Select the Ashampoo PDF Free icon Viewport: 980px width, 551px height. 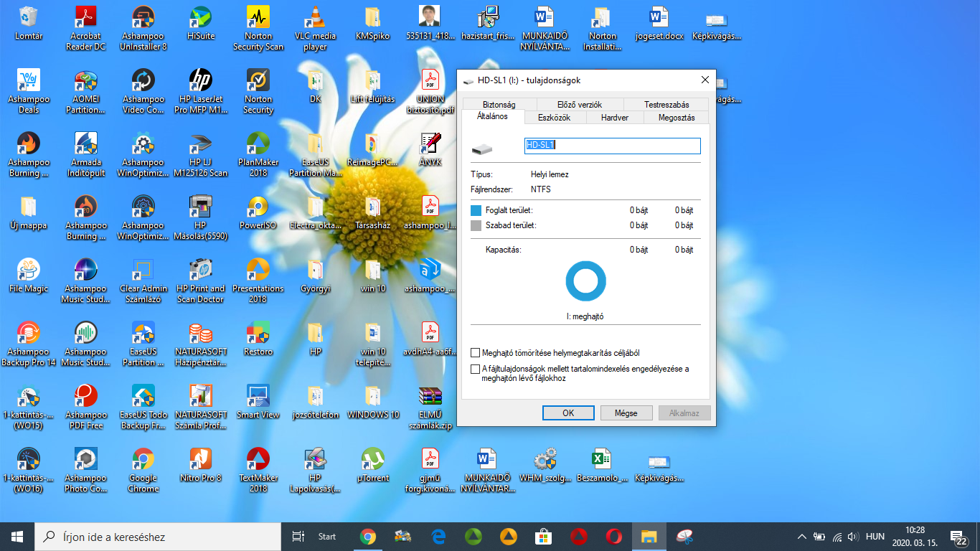[86, 408]
